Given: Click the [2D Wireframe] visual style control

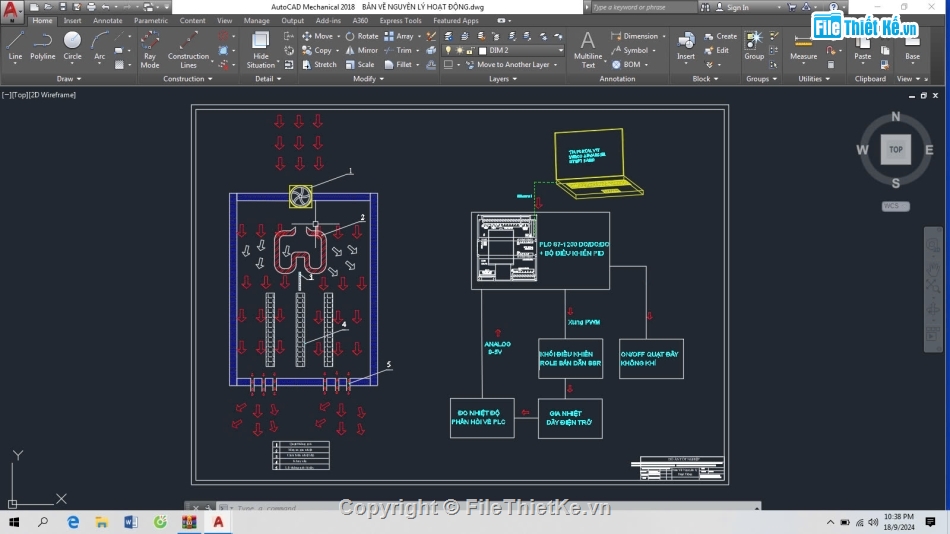Looking at the screenshot, I should click(x=52, y=95).
